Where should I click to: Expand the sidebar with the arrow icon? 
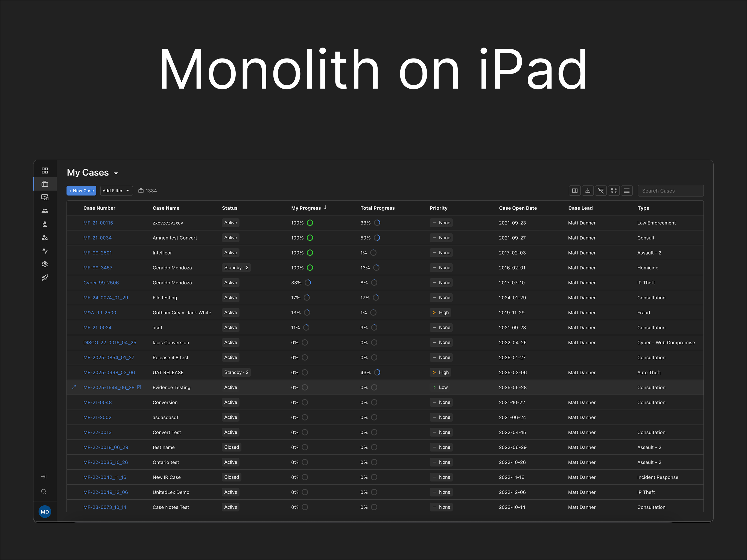pos(44,477)
